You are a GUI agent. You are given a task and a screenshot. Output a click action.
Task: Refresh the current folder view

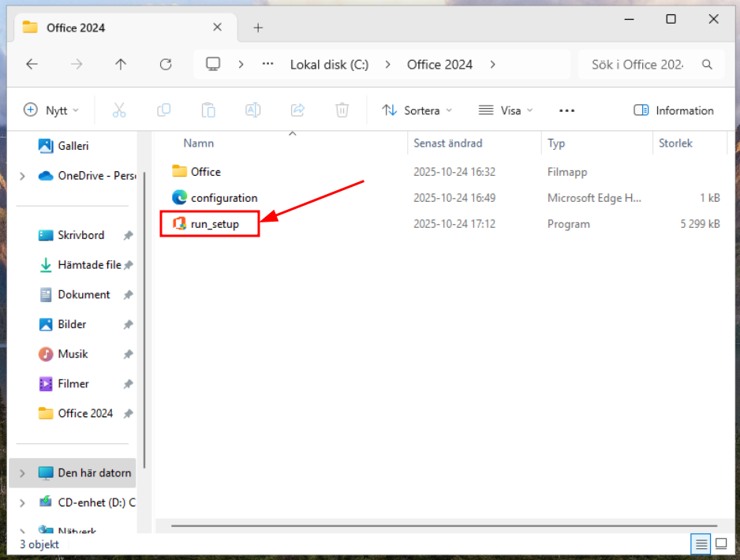tap(165, 65)
